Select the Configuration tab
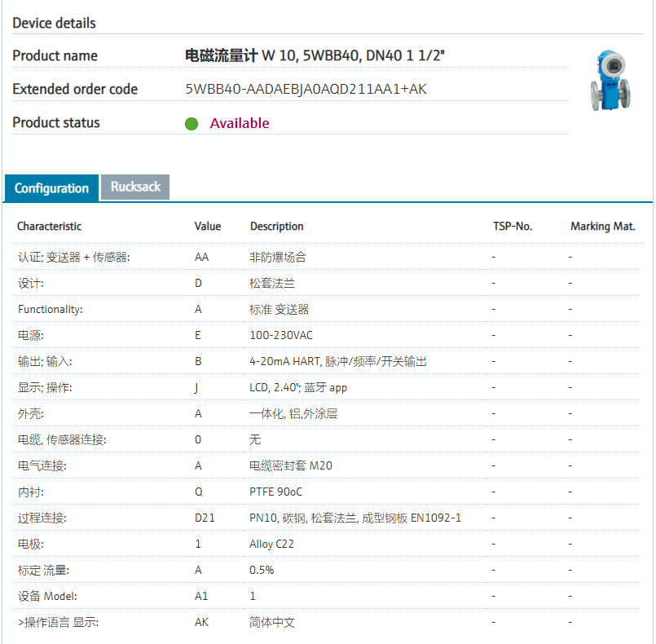The width and height of the screenshot is (656, 644). point(51,188)
